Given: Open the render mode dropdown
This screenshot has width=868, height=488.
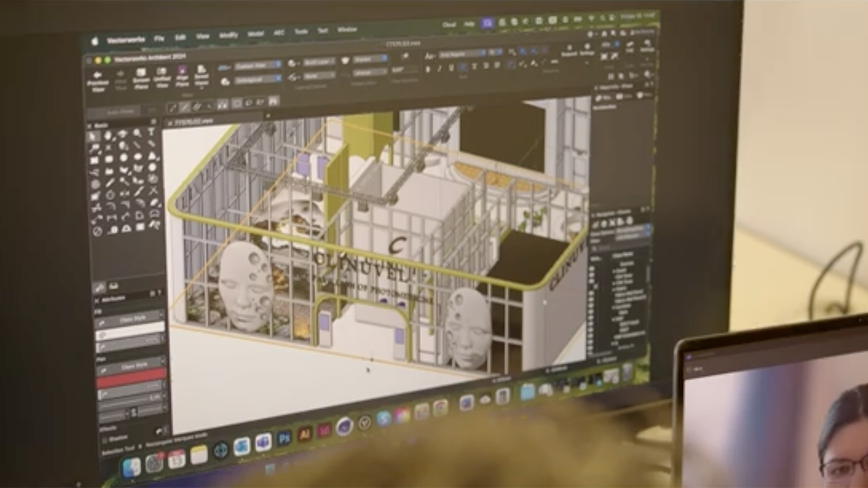Looking at the screenshot, I should (370, 59).
